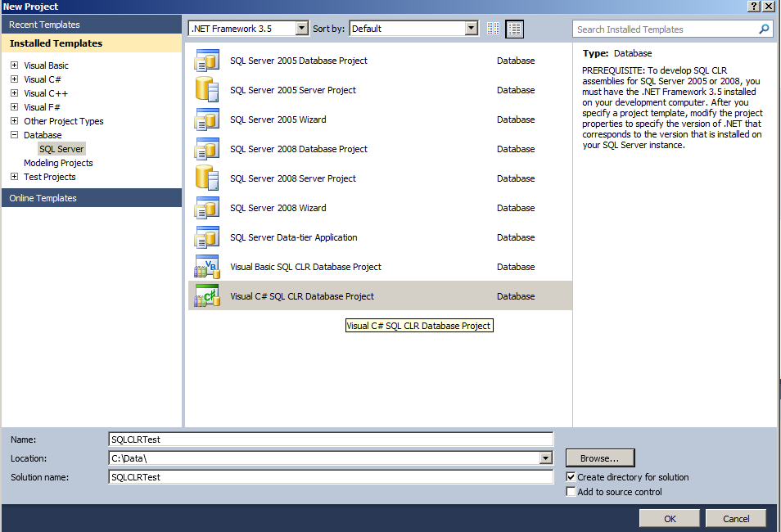Click the Visual Basic SQL CLR project icon
781x532 pixels.
click(206, 267)
